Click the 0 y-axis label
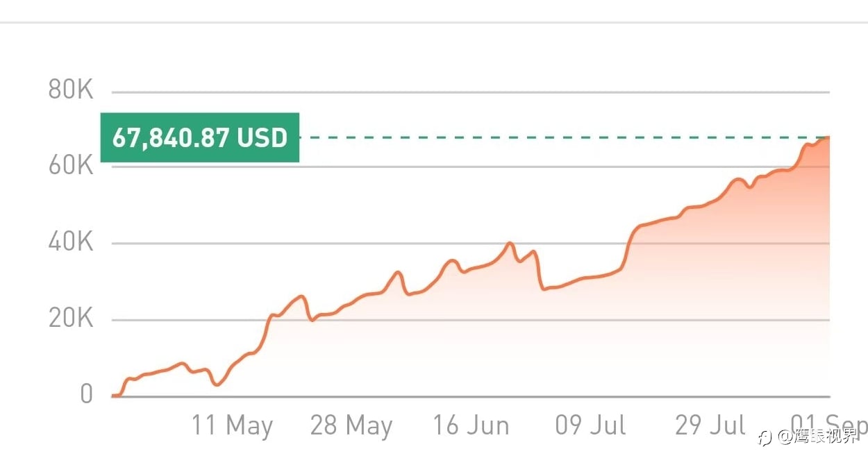The width and height of the screenshot is (868, 465). click(x=86, y=394)
